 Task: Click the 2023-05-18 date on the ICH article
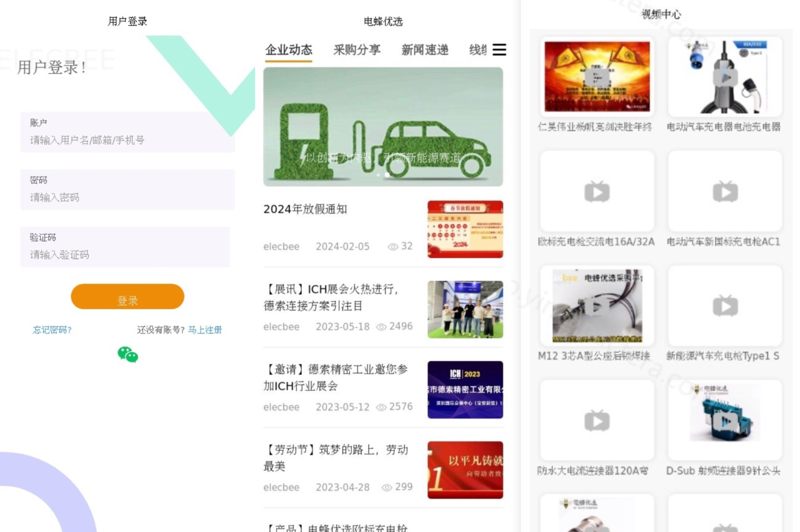(342, 327)
